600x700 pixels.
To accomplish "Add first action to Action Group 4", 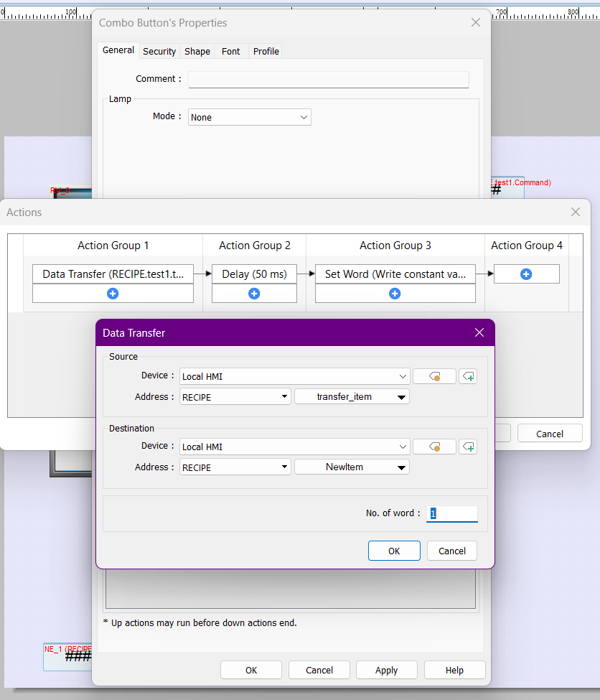I will click(526, 274).
